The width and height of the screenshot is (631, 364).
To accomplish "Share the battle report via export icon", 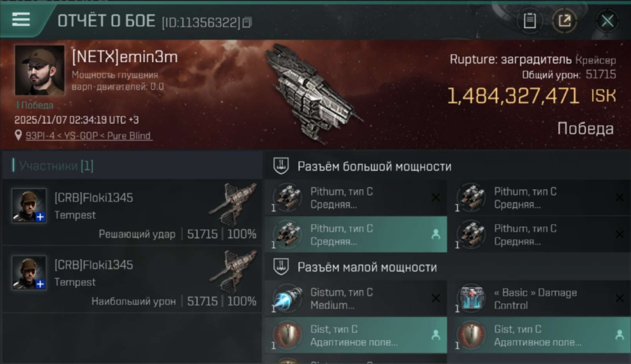I will [x=565, y=21].
